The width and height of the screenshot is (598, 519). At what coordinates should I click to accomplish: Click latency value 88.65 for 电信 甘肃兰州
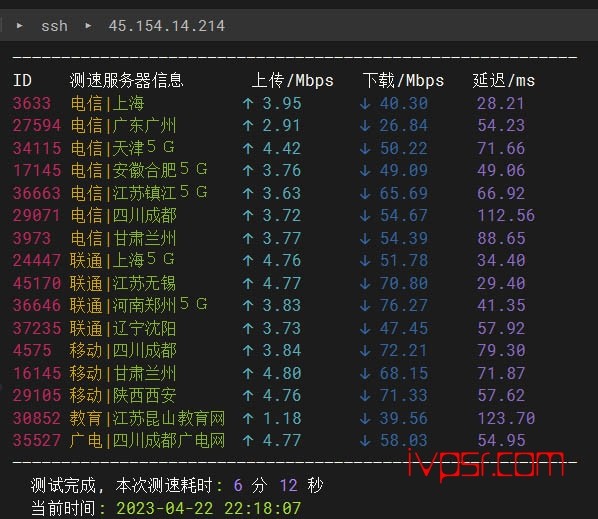click(501, 238)
